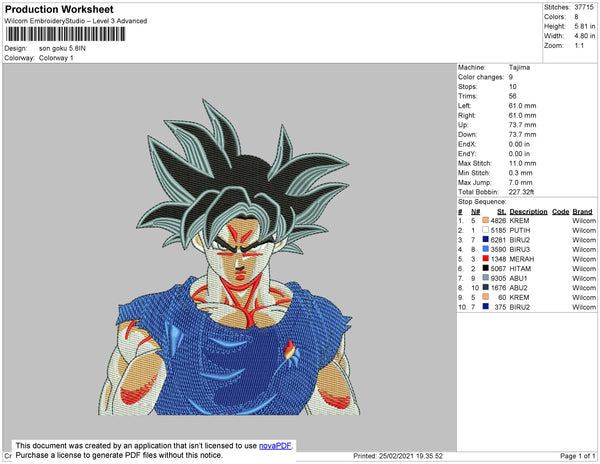This screenshot has height=464, width=600.
Task: Click the design name "son goku 5.8IN"
Action: 62,49
